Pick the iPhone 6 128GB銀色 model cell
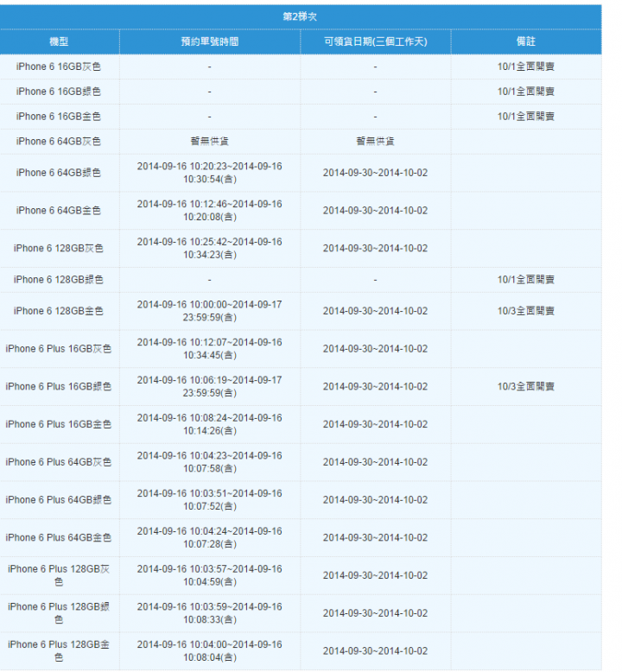 click(x=59, y=280)
